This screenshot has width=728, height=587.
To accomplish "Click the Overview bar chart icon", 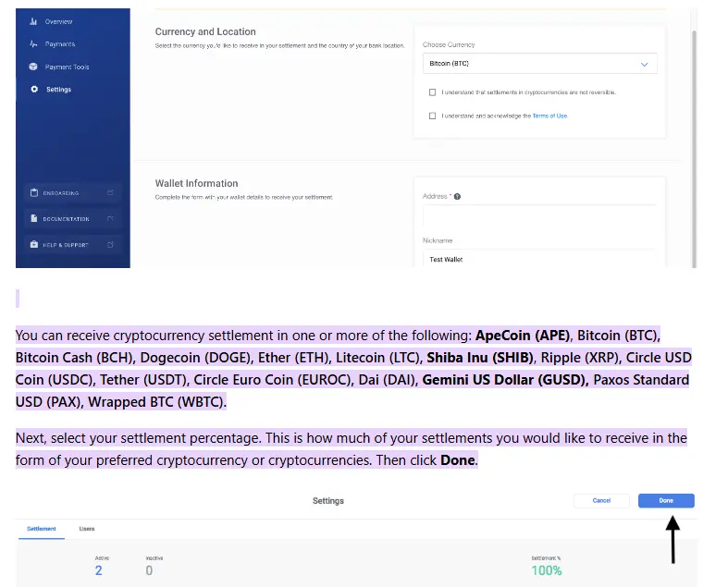I will click(x=33, y=21).
